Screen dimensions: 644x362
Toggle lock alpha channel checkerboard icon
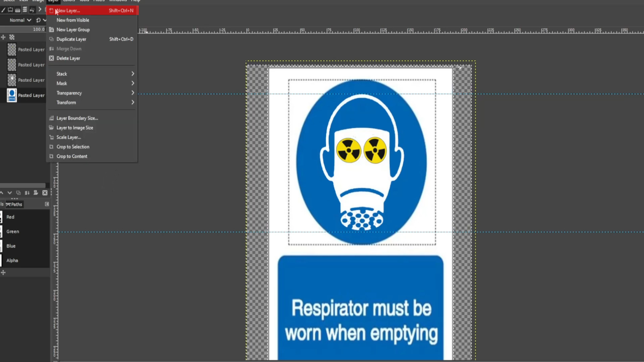click(12, 37)
